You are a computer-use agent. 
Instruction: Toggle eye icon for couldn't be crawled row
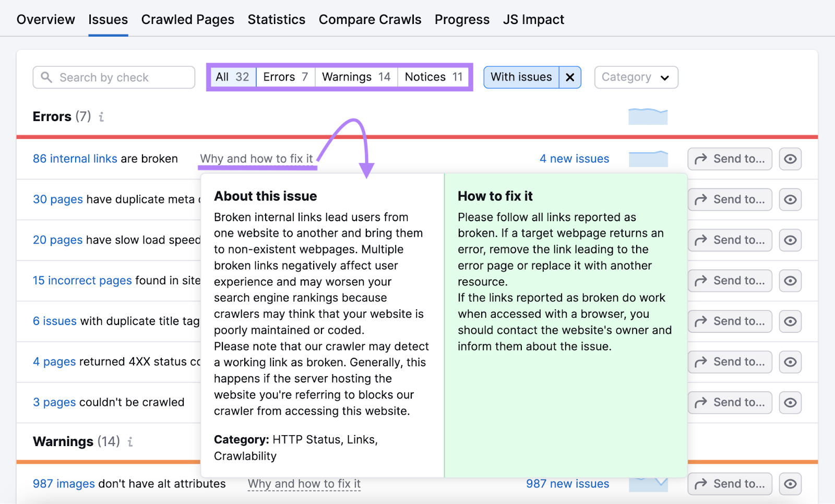[x=790, y=402]
